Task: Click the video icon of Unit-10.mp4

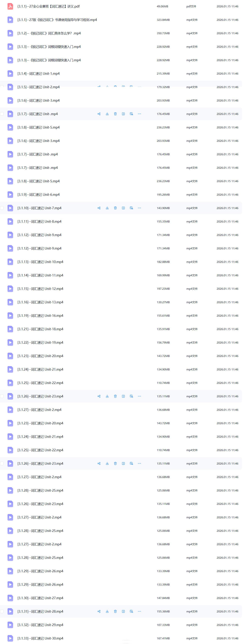Action: [10, 262]
